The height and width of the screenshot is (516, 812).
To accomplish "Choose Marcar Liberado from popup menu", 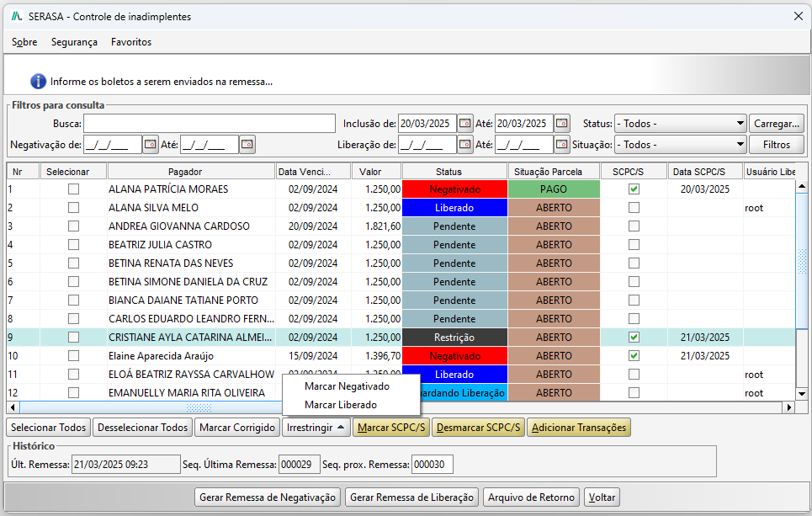I will click(341, 405).
